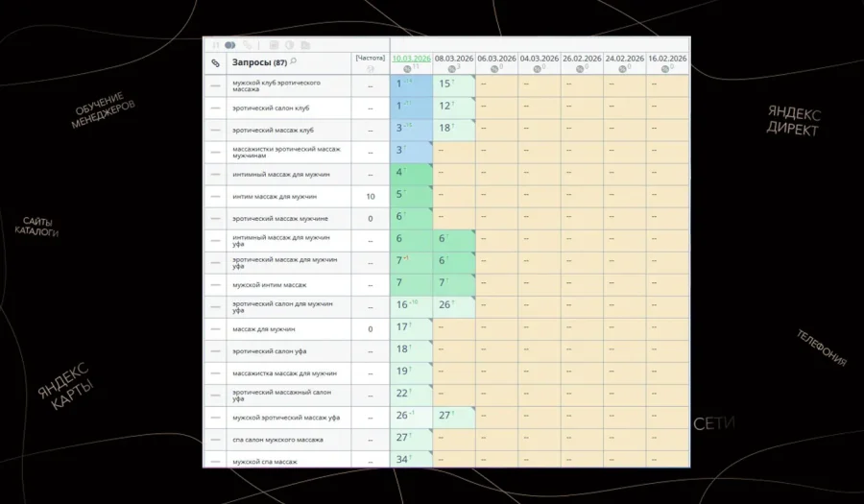This screenshot has width=864, height=504.
Task: Click position 5 for 'интим массаж для мужчин'
Action: tap(399, 194)
